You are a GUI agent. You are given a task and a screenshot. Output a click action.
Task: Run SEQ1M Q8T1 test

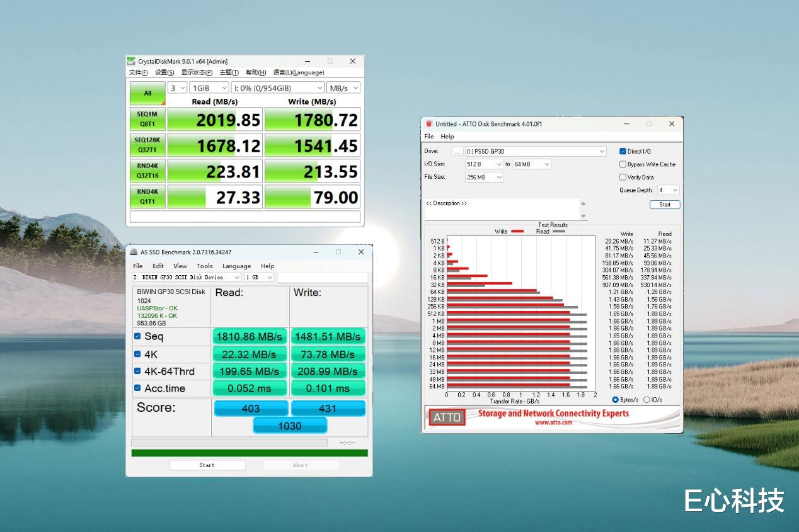click(x=147, y=119)
